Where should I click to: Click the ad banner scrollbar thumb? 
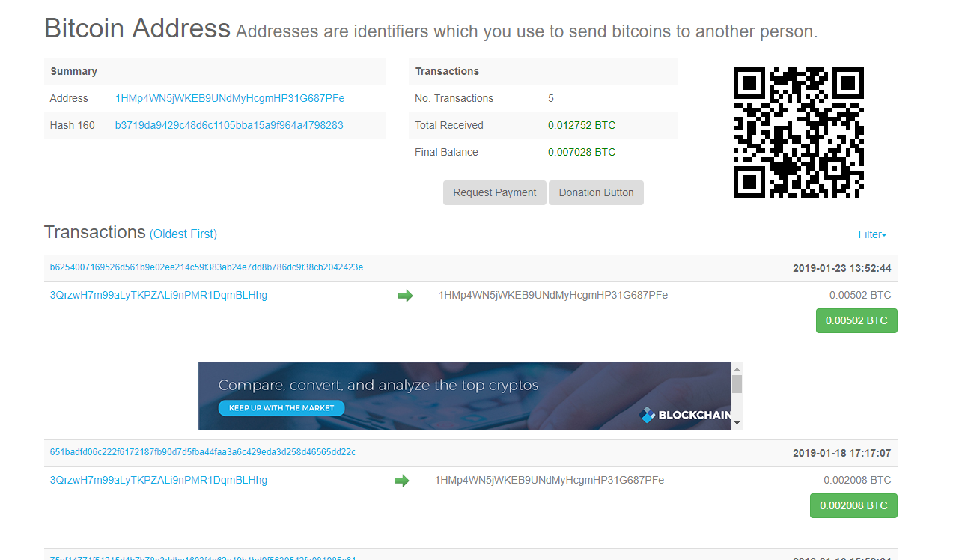pos(737,384)
